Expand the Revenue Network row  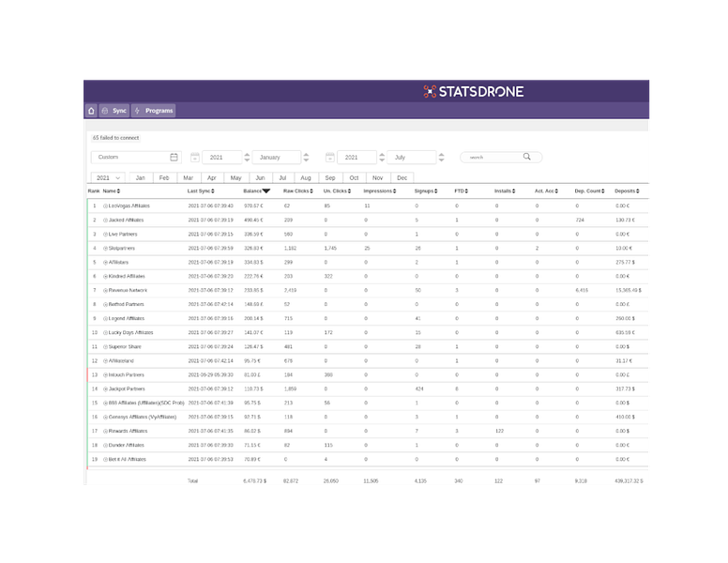tap(105, 290)
